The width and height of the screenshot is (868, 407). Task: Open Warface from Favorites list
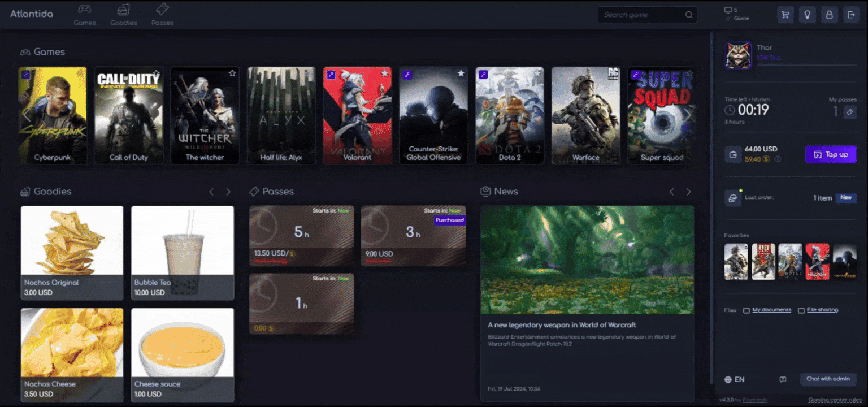(x=736, y=262)
